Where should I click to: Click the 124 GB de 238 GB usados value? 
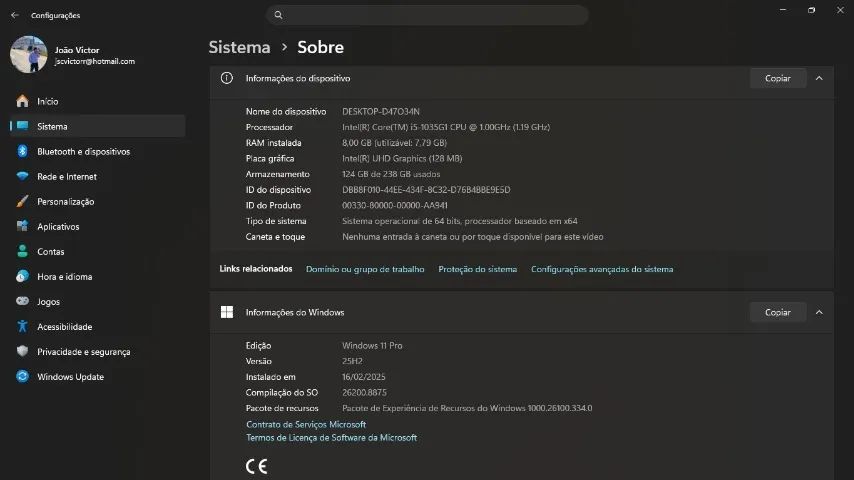(x=391, y=174)
